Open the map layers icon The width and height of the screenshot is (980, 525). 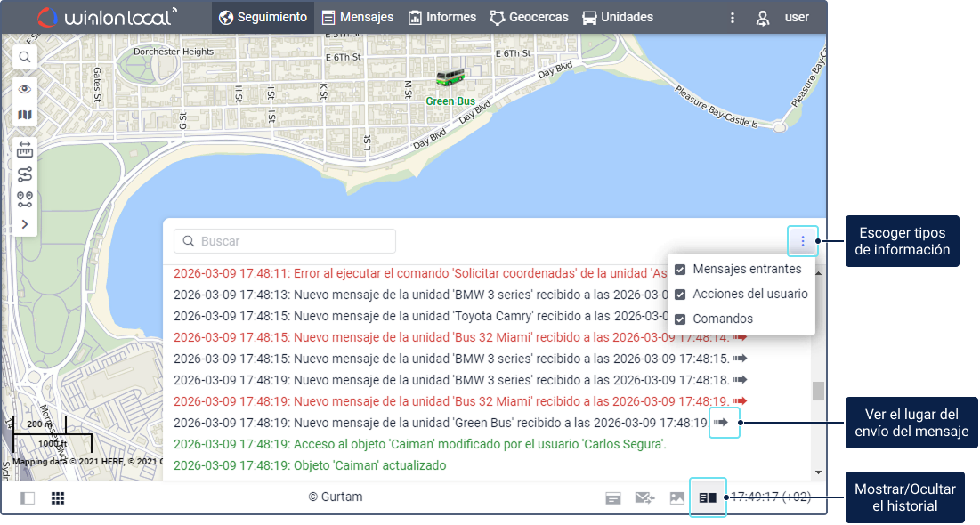pos(25,115)
